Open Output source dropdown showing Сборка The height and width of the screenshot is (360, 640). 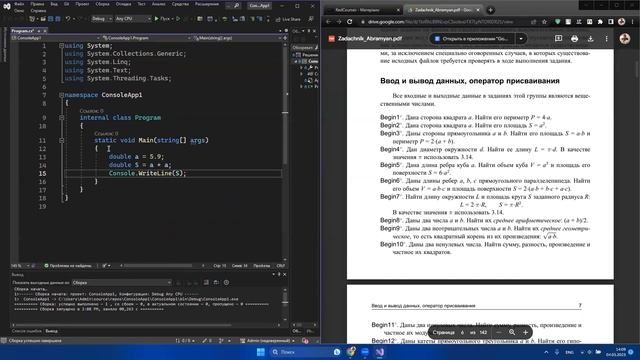[x=122, y=282]
